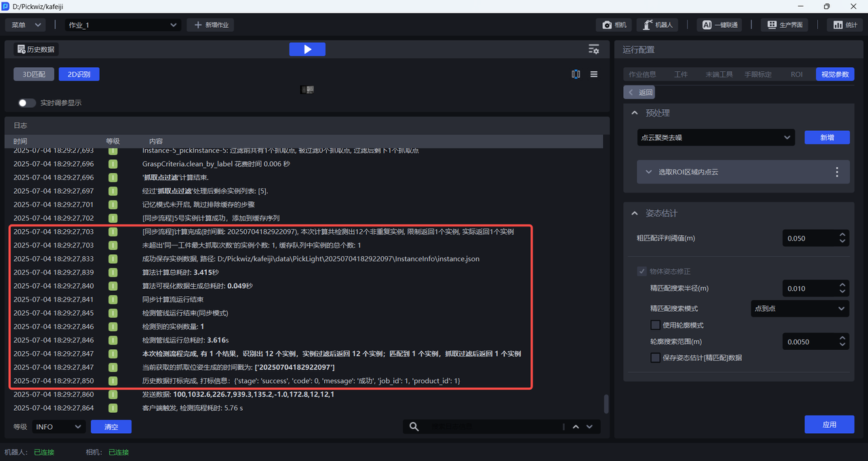Click the 统计 statistics chart button
This screenshot has width=868, height=461.
pos(844,25)
